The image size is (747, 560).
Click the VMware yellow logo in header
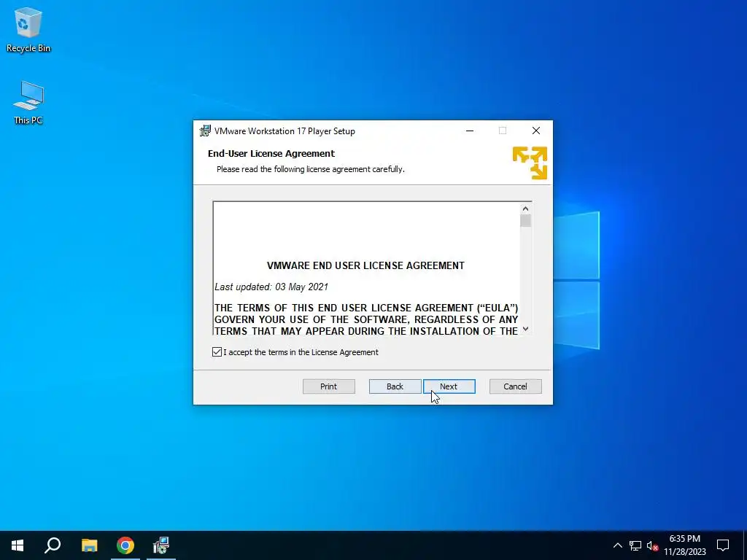pos(530,163)
